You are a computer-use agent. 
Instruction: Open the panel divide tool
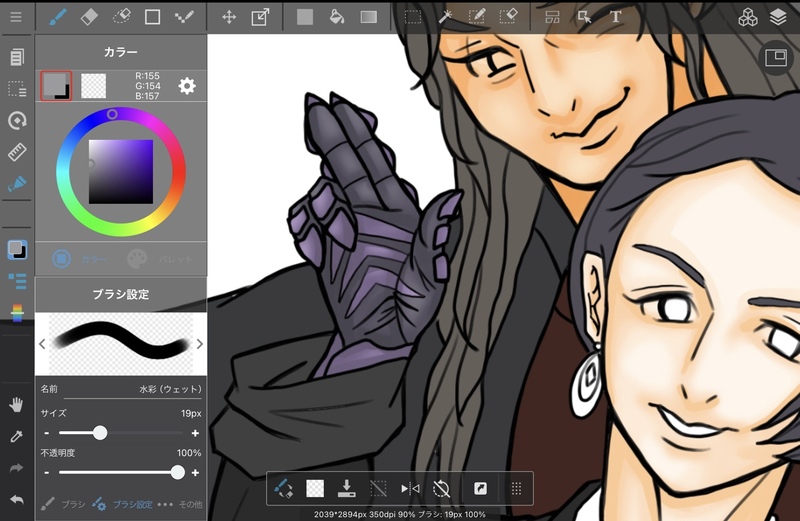coord(553,17)
